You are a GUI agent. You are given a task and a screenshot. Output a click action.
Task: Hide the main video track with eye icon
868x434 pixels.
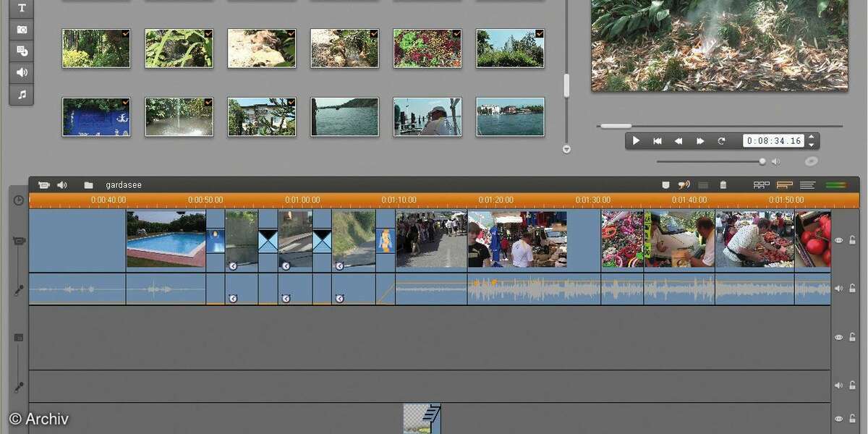(x=839, y=241)
